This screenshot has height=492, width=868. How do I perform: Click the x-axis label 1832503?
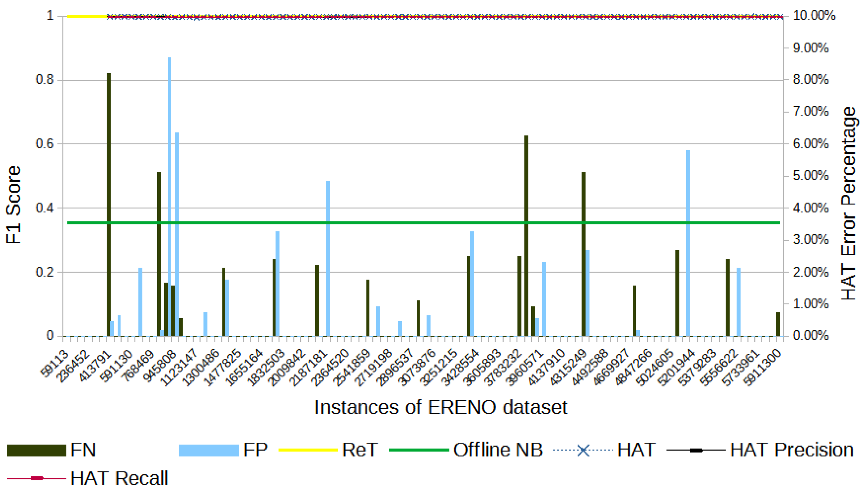pos(266,368)
